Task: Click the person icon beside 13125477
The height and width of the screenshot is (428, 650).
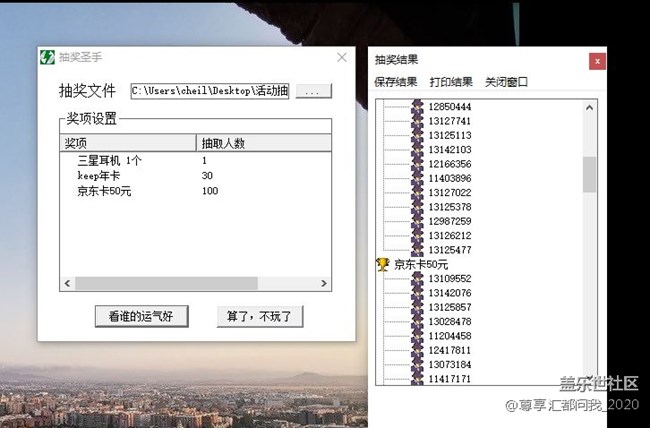Action: pyautogui.click(x=417, y=250)
